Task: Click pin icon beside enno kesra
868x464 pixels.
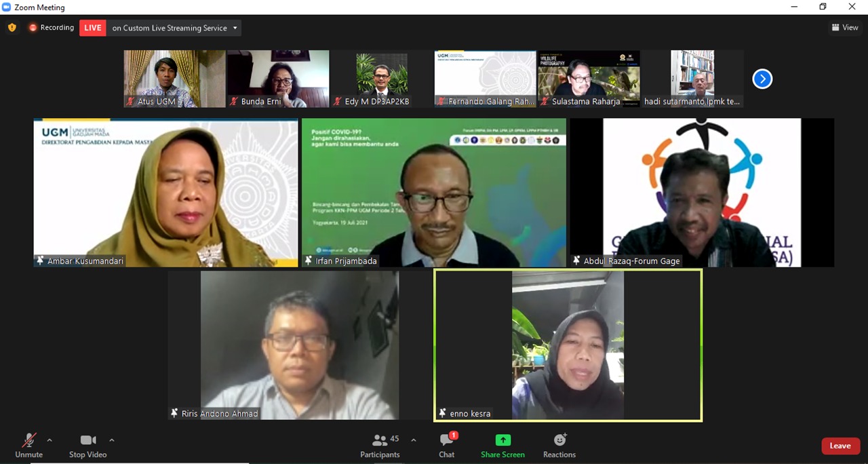Action: coord(443,413)
